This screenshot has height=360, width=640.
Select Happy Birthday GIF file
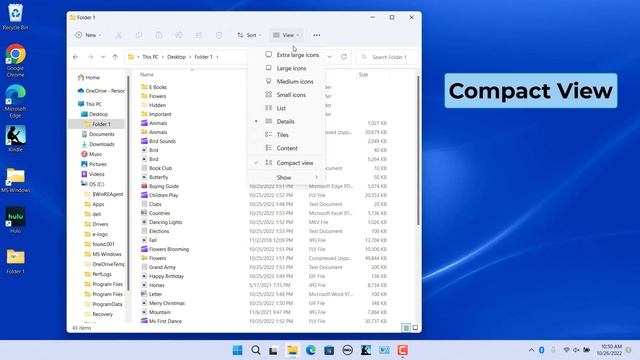[x=166, y=276]
